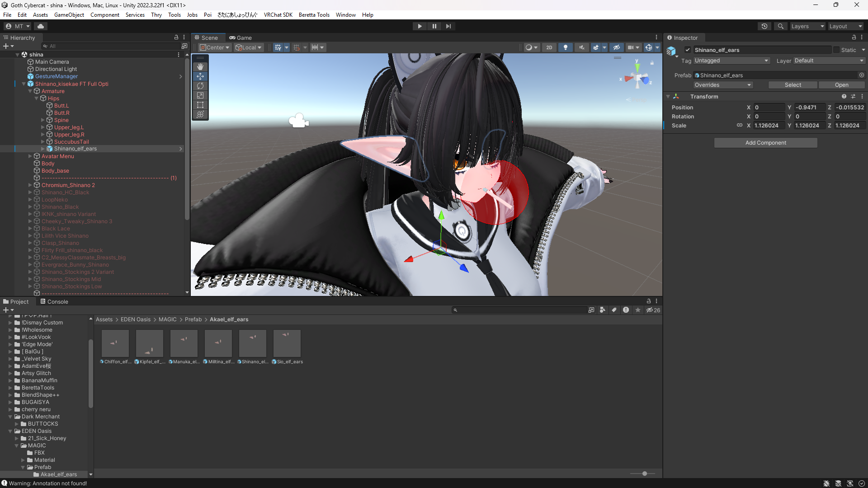This screenshot has height=488, width=868.
Task: Select the Scale tool in scene toolbar
Action: (x=200, y=95)
